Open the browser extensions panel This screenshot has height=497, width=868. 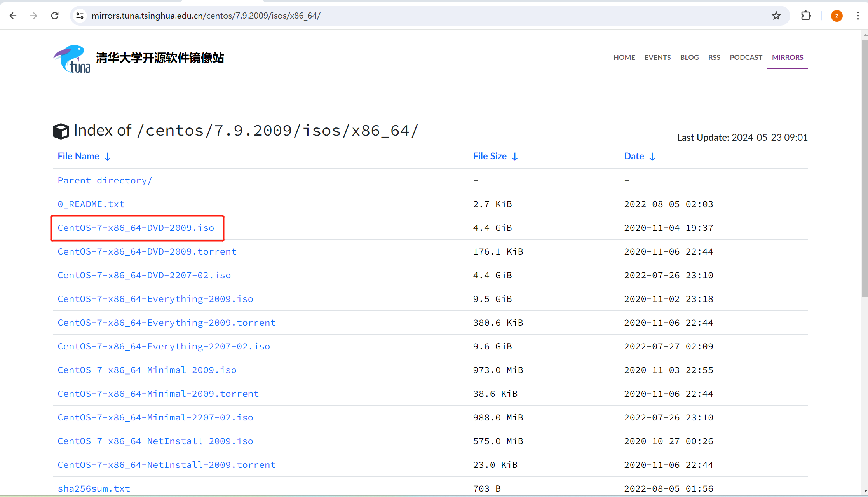(x=805, y=16)
